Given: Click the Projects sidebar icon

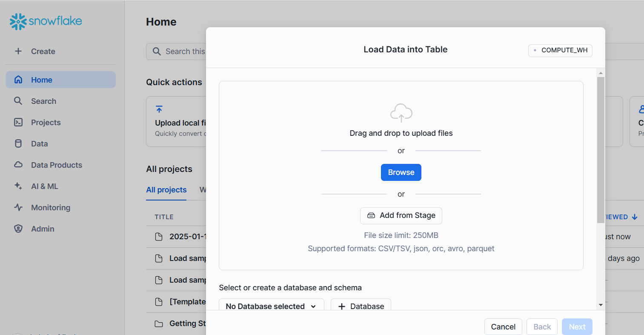Looking at the screenshot, I should click(x=18, y=123).
